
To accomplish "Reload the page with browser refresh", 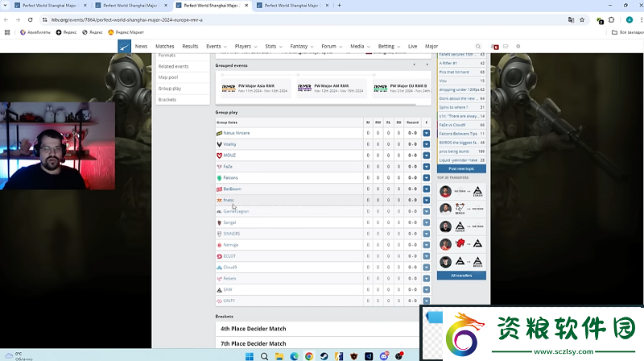I will point(30,19).
